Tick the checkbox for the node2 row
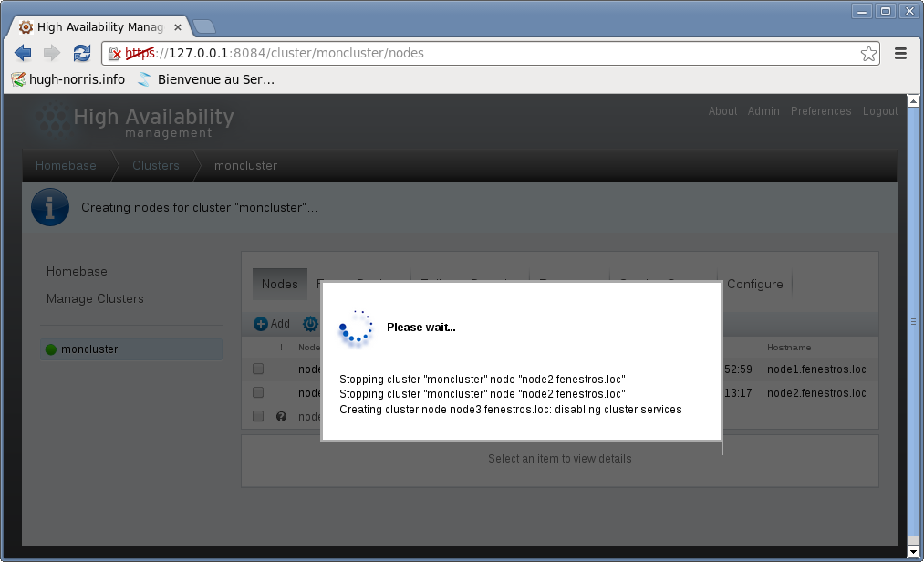 click(x=258, y=392)
